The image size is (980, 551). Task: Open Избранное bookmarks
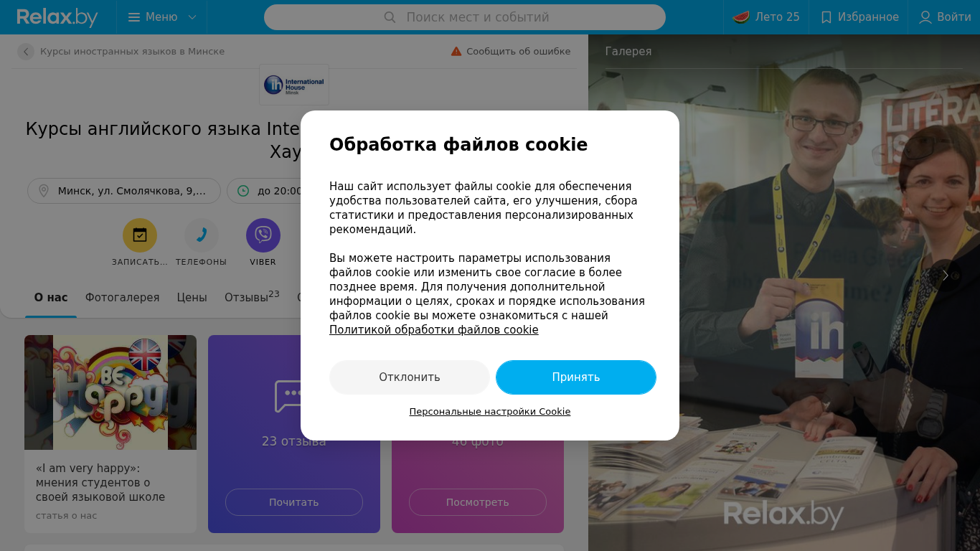click(x=859, y=17)
